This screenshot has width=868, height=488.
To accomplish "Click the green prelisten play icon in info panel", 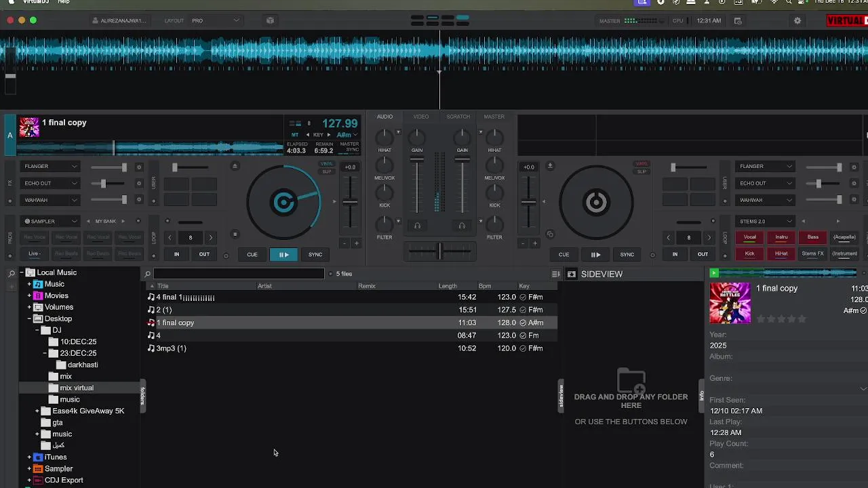I will 713,272.
